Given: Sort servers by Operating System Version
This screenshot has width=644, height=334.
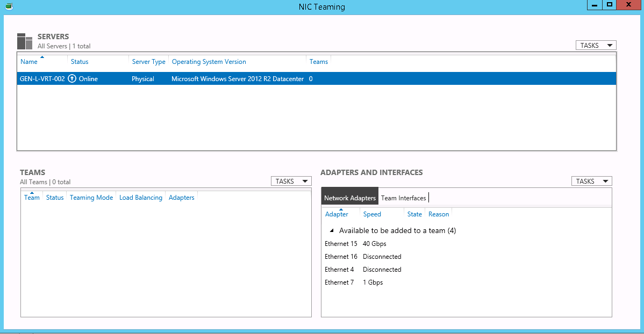Looking at the screenshot, I should point(209,61).
